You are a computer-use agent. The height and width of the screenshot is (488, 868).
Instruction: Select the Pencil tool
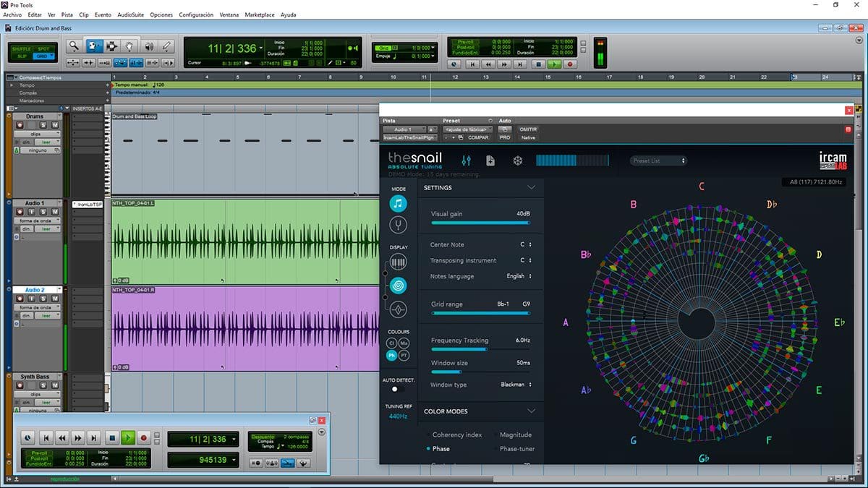[x=167, y=46]
